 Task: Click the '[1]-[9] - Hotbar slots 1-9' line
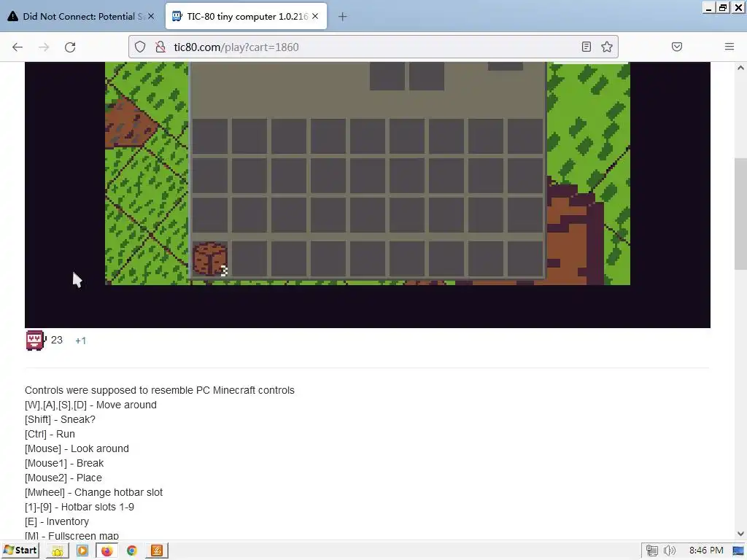(79, 507)
